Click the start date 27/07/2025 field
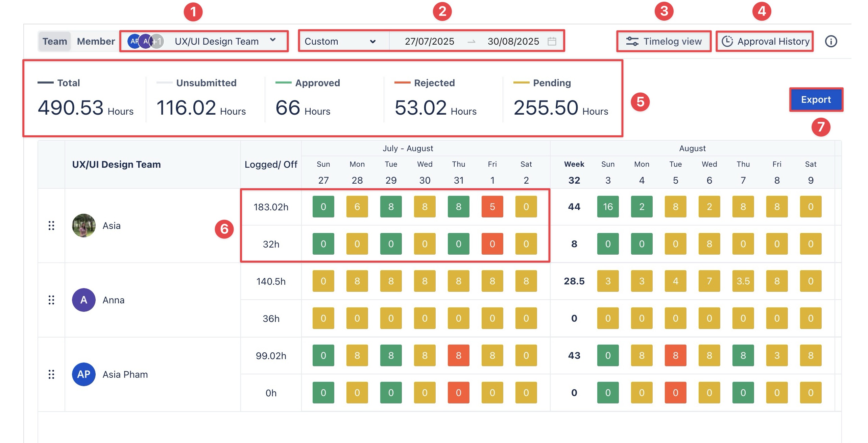868x443 pixels. click(x=429, y=41)
